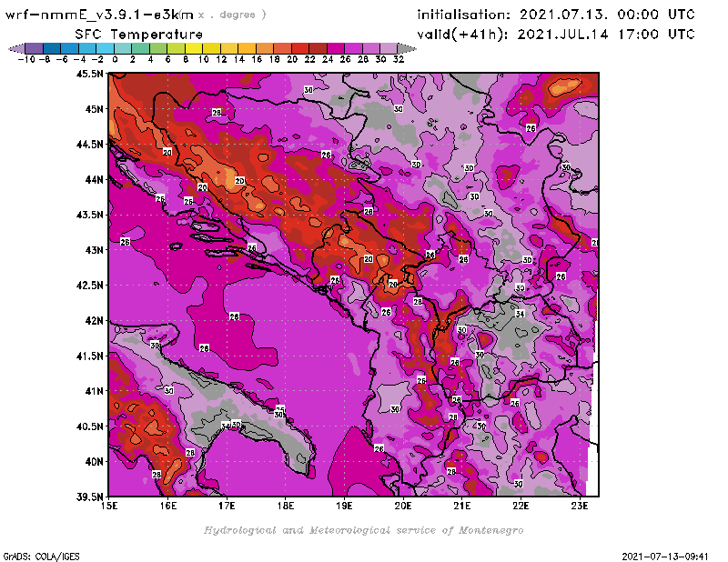Select the green color bar segment between 4 and 6
728x562 pixels.
[x=158, y=48]
